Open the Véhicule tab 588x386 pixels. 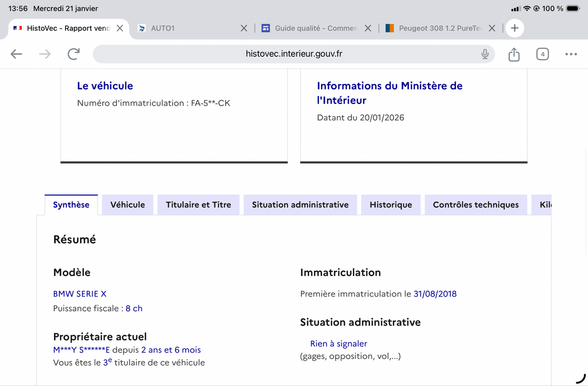coord(127,205)
